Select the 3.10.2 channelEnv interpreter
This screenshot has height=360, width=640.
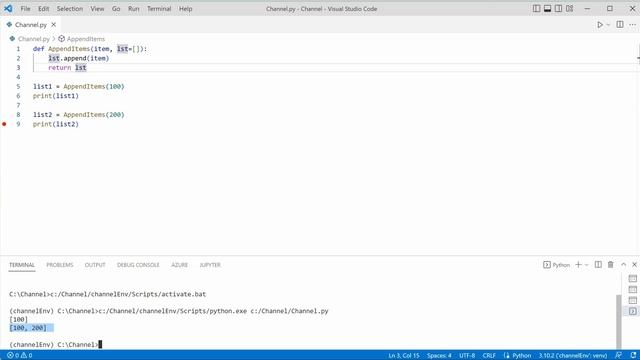tap(573, 356)
